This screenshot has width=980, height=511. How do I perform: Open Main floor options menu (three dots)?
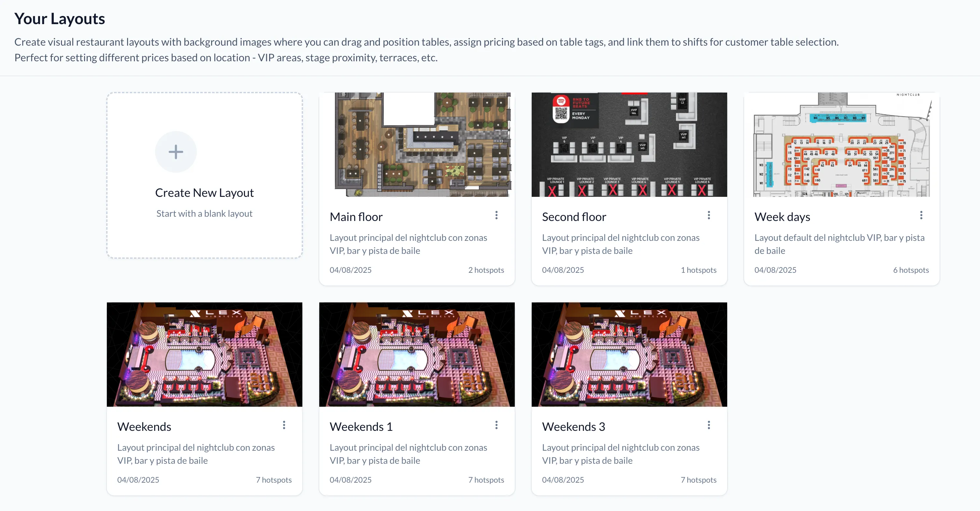pyautogui.click(x=497, y=215)
